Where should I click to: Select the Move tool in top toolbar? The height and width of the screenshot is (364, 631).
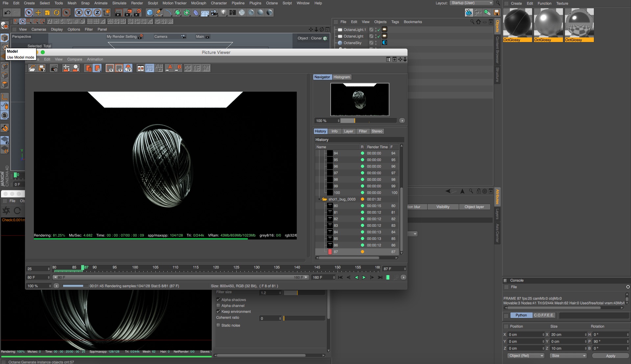(x=38, y=12)
